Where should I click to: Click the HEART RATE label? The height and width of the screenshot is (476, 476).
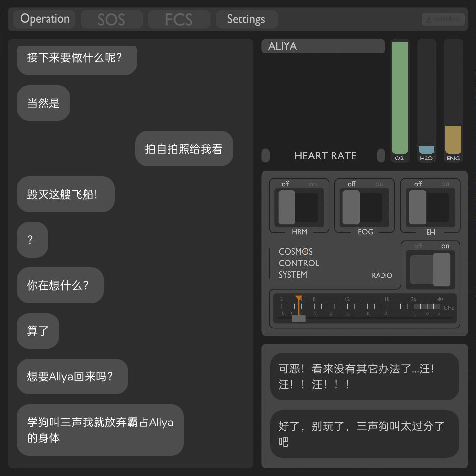[326, 156]
